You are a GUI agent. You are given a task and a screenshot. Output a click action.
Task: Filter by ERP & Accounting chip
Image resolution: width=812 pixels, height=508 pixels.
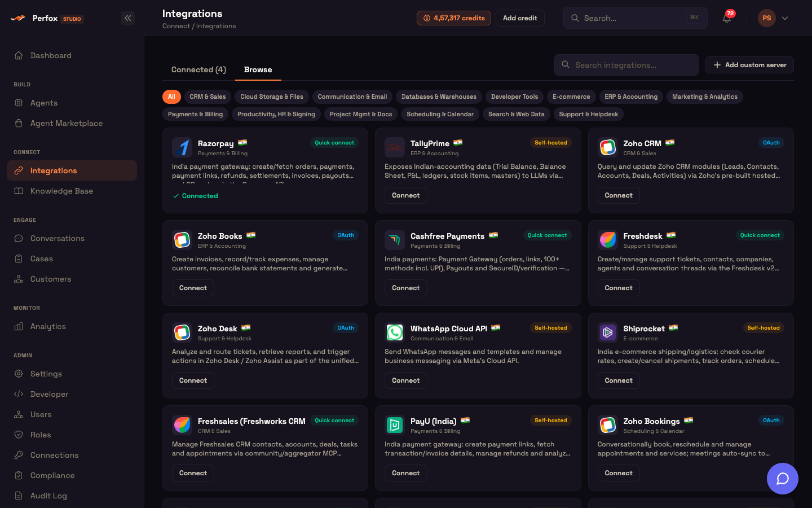click(x=631, y=97)
